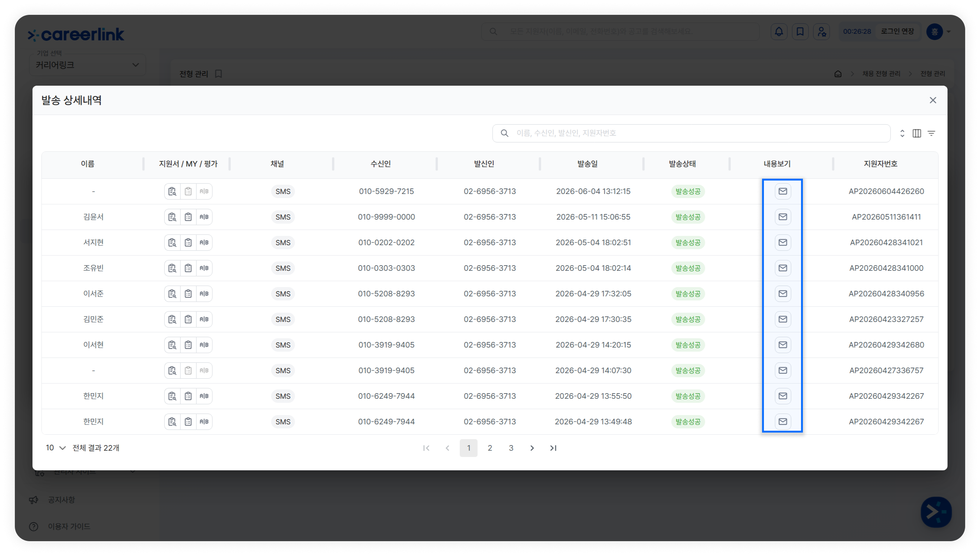View message sent to 한민지 at 13:49:48
The width and height of the screenshot is (980, 556).
783,422
